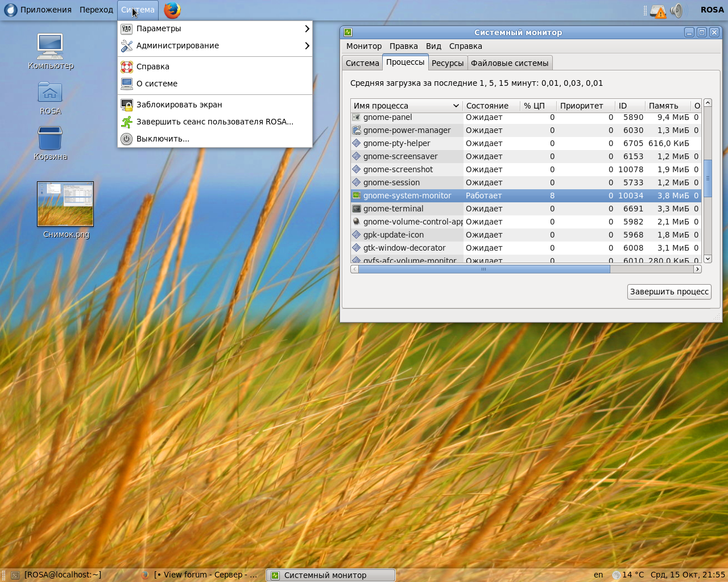Switch to the Файловые системы tab
This screenshot has width=728, height=582.
click(x=509, y=63)
